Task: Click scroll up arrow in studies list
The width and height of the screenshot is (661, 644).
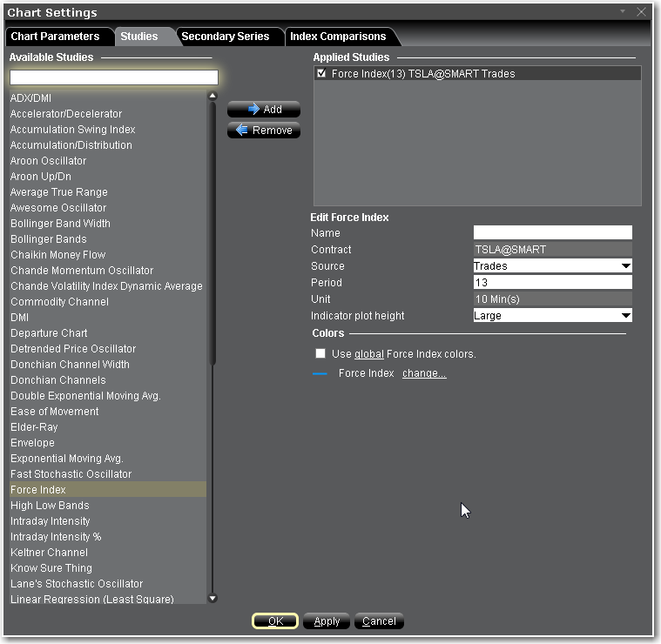Action: tap(212, 97)
